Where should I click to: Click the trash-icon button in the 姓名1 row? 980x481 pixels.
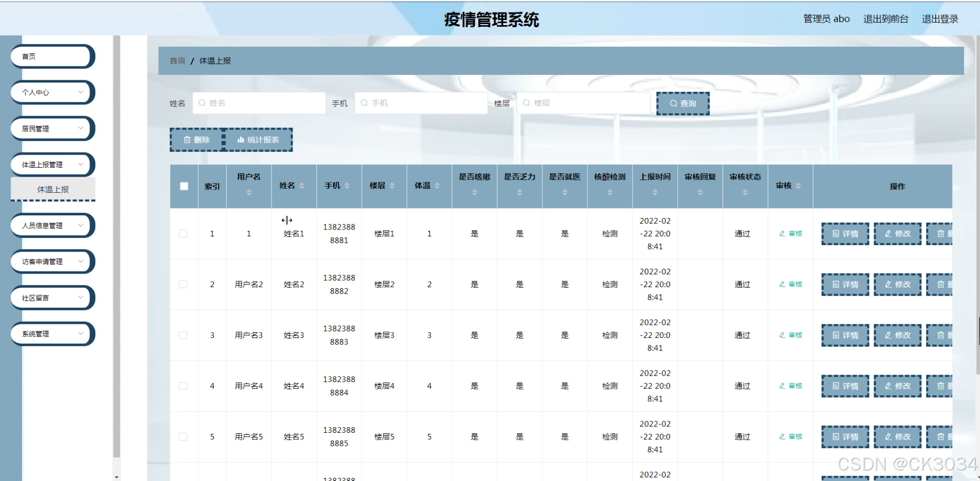(939, 234)
